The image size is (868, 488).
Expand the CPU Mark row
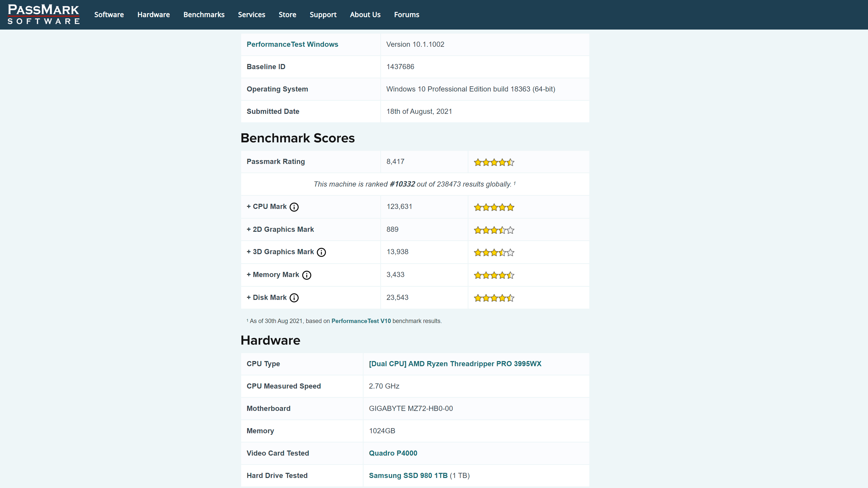266,206
